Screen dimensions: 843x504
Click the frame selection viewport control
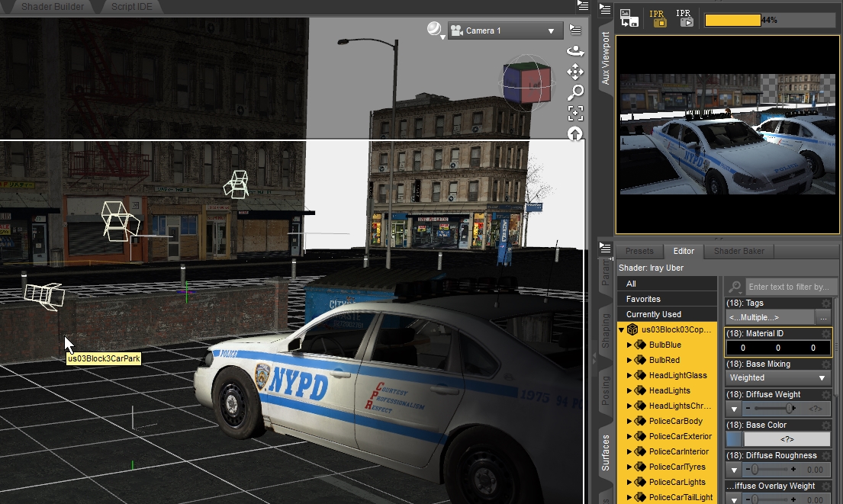[x=575, y=113]
